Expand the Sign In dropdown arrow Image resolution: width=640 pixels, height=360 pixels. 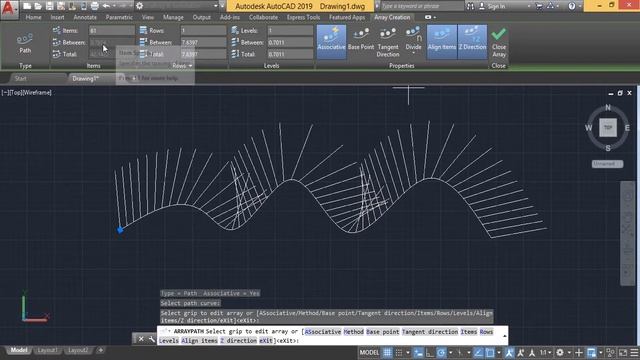point(529,6)
